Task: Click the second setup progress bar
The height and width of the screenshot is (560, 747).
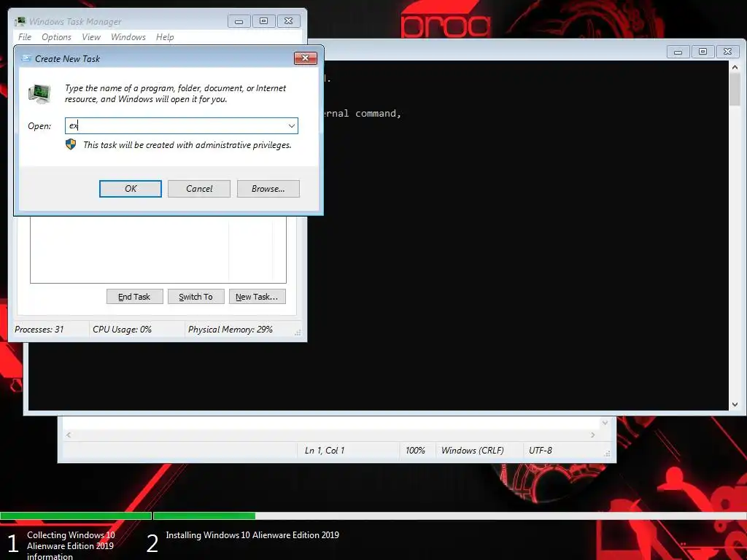Action: tap(449, 516)
